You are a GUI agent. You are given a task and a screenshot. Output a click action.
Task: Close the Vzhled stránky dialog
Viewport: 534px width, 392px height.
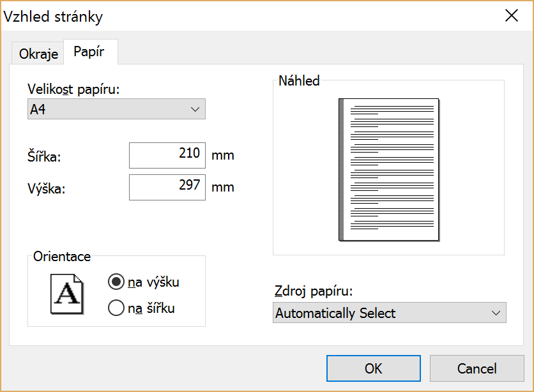(511, 16)
